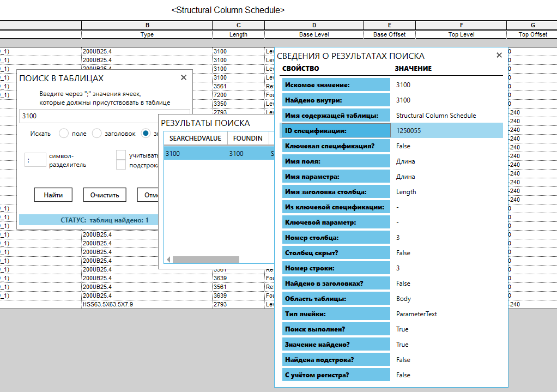Close the ПОИСК В ТАБЛИЦАХ dialog

point(183,77)
